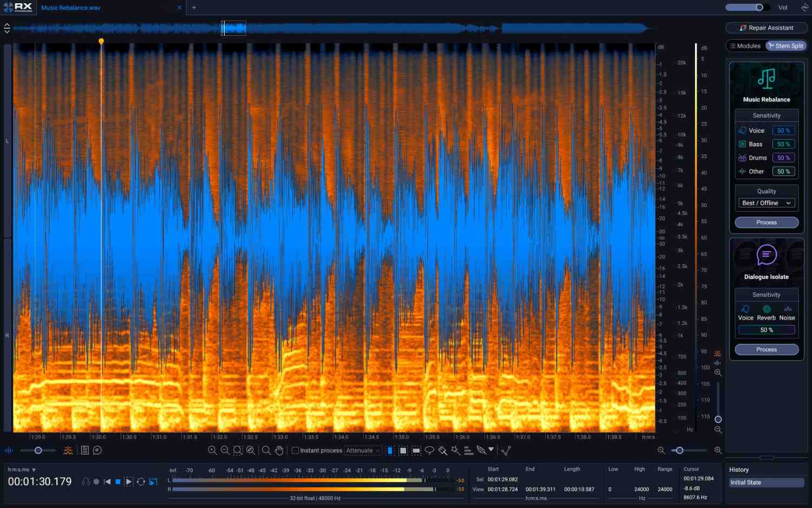Click the Music Rebalance module icon
This screenshot has height=508, width=812.
point(766,79)
